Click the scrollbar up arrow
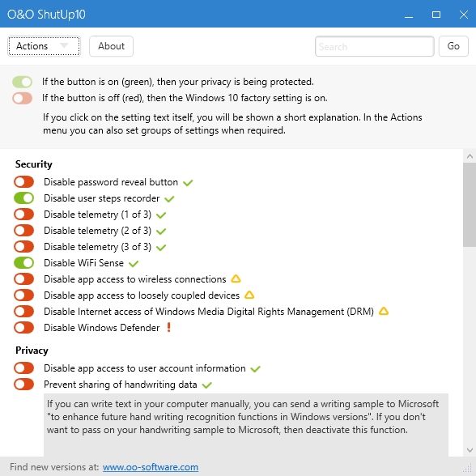476x476 pixels. 470,156
